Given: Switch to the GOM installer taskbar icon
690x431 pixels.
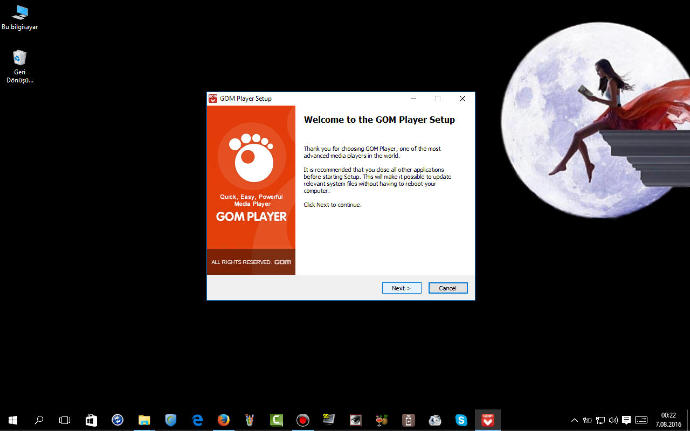Looking at the screenshot, I should (x=488, y=420).
